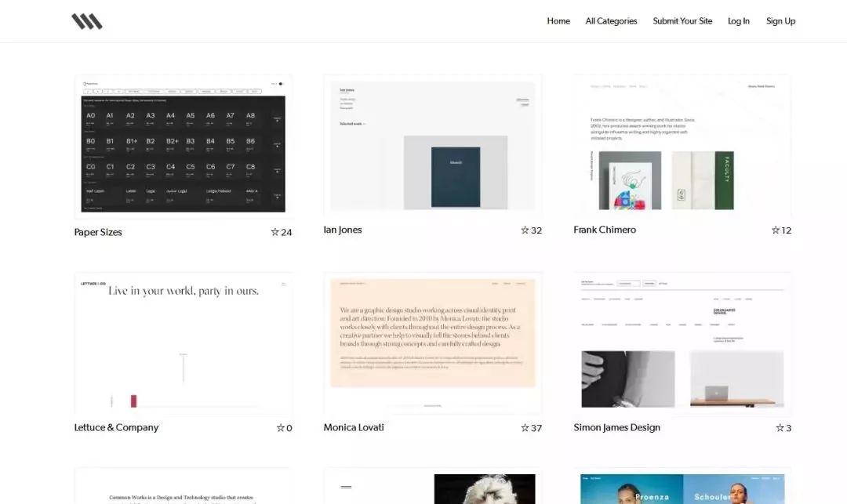
Task: Open the Simon James Design thumbnail
Action: [683, 343]
